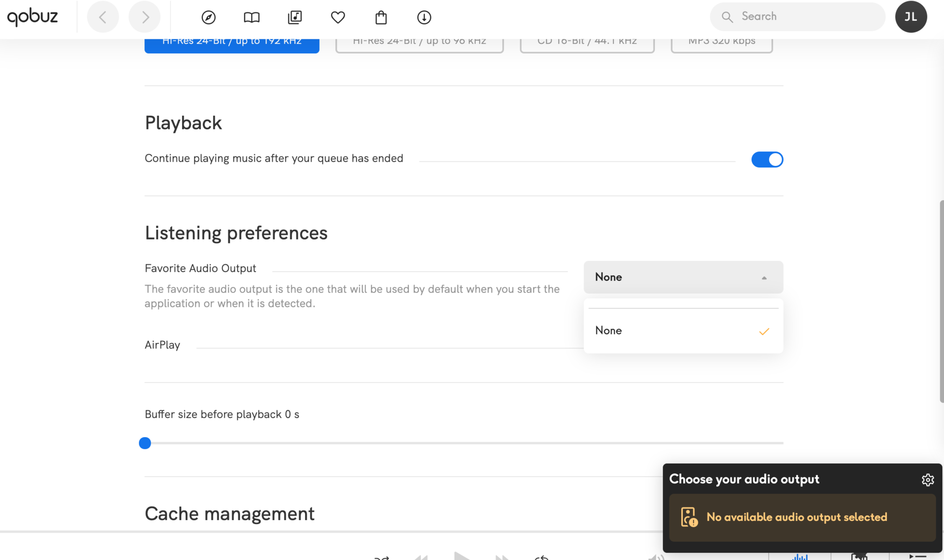Click the Qobuz logo
Viewport: 944px width, 560px height.
[32, 17]
